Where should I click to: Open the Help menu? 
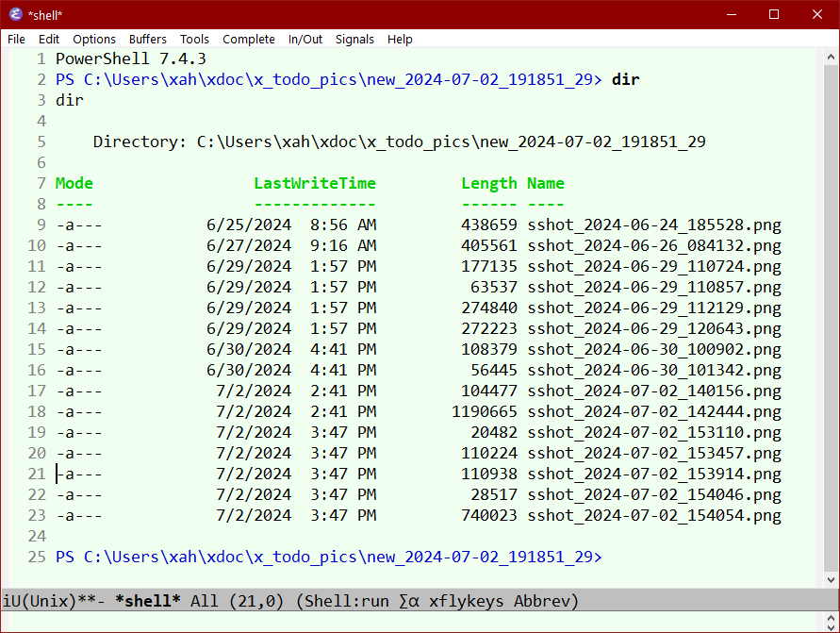[400, 39]
